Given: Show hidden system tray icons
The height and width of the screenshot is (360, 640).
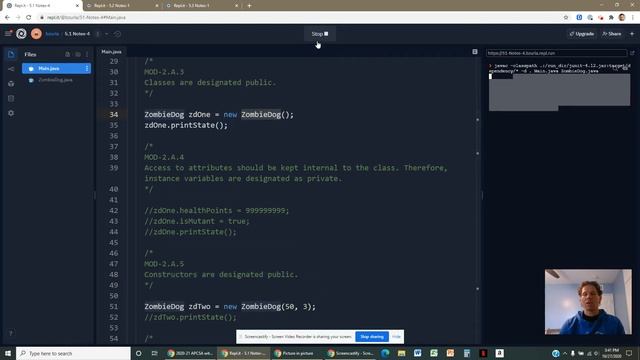Looking at the screenshot, I should (x=565, y=353).
